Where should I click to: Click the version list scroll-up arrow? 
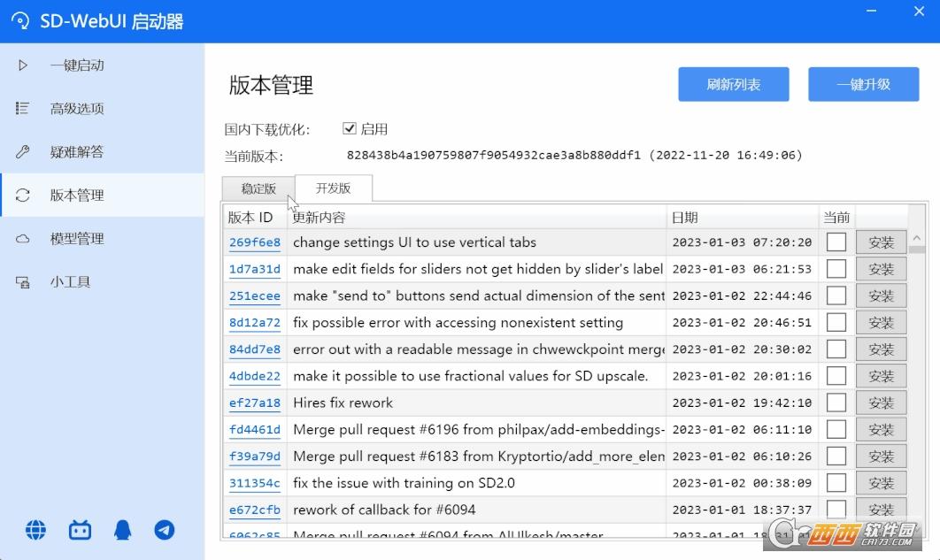click(x=917, y=238)
